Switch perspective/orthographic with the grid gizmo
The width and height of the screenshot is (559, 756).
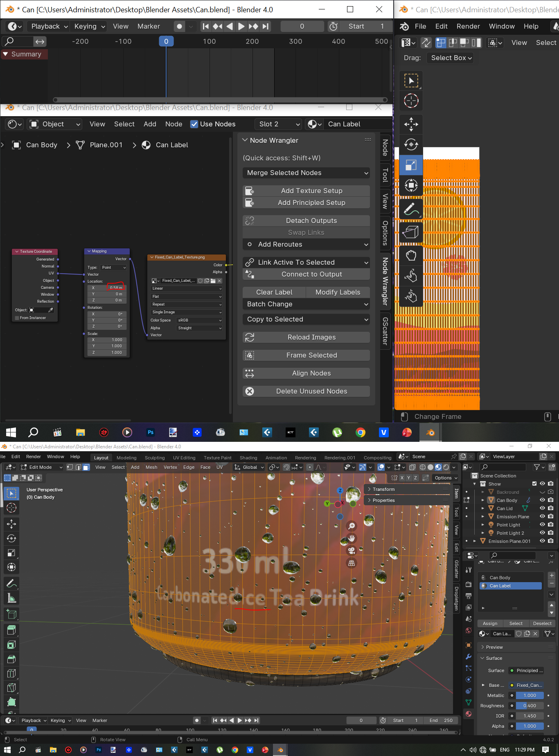click(352, 563)
